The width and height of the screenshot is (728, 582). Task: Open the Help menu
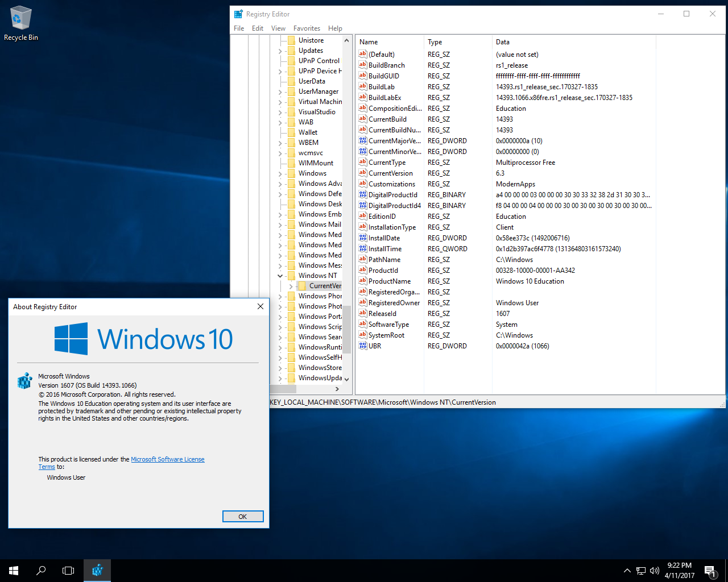pyautogui.click(x=335, y=28)
